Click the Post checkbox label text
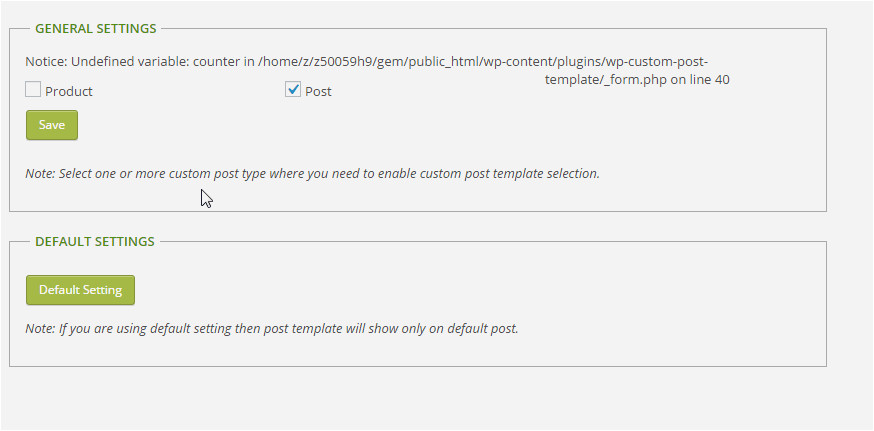This screenshot has width=874, height=431. 319,91
